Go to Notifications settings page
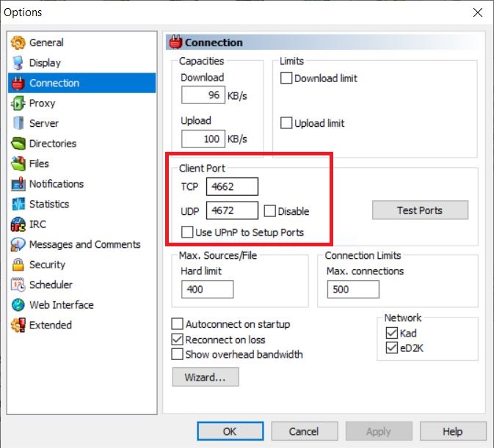Viewport: 494px width, 448px height. pos(56,184)
